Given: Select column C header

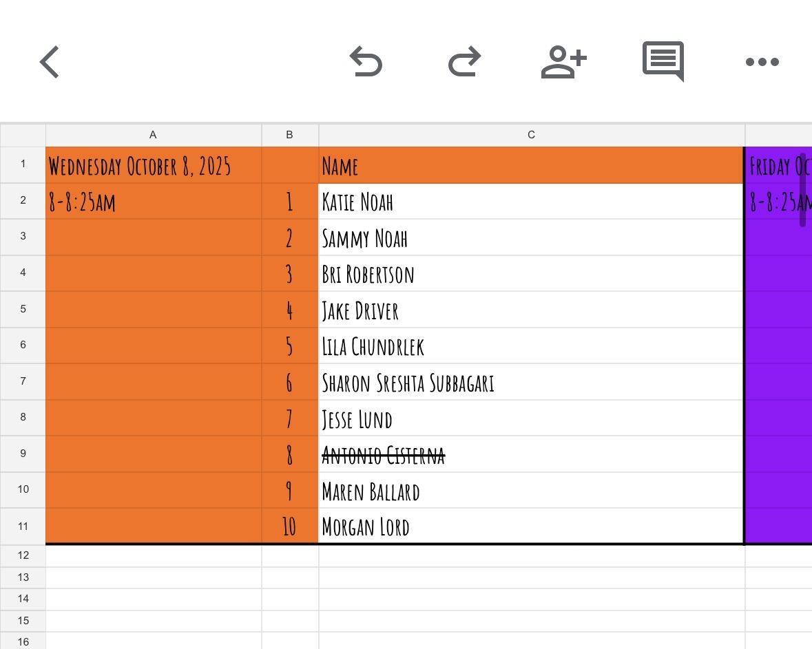Looking at the screenshot, I should pos(531,135).
